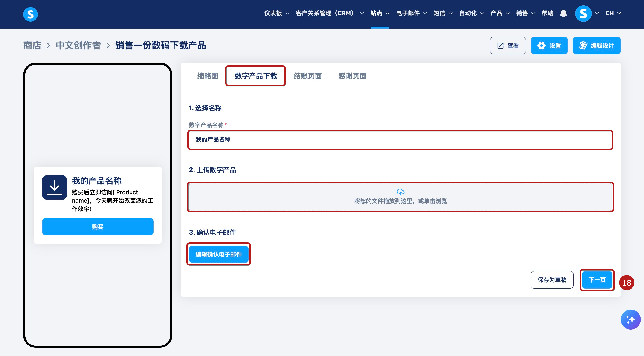This screenshot has width=644, height=356.
Task: Expand the 仪表板 dropdown menu
Action: pos(276,13)
